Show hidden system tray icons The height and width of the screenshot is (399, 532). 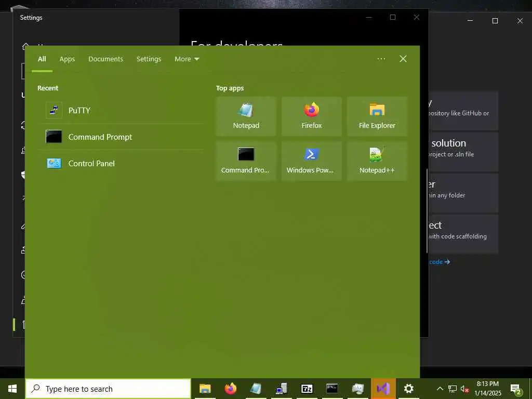pyautogui.click(x=440, y=389)
